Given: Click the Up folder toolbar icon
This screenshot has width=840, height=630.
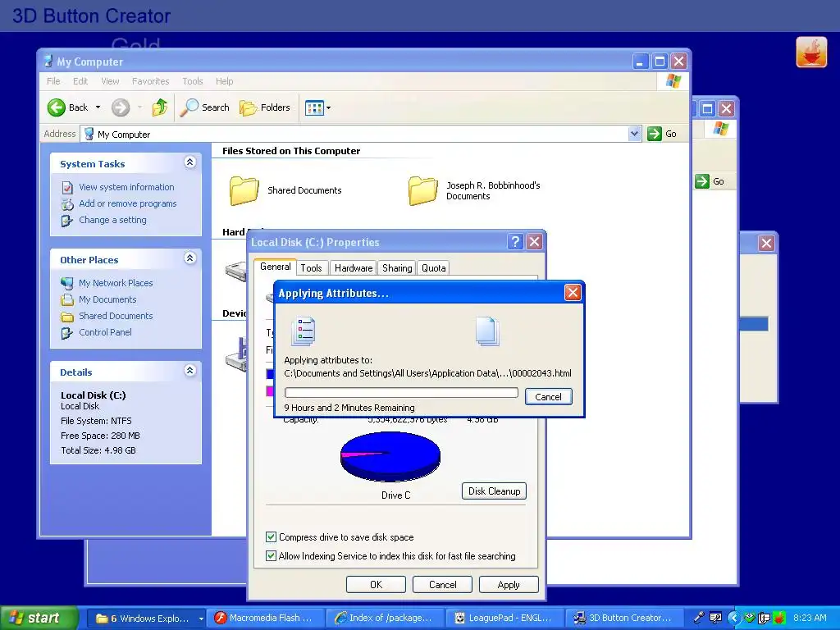Looking at the screenshot, I should [160, 107].
